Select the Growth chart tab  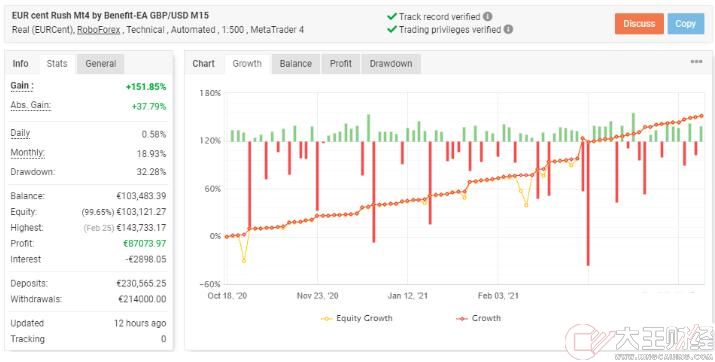click(247, 63)
